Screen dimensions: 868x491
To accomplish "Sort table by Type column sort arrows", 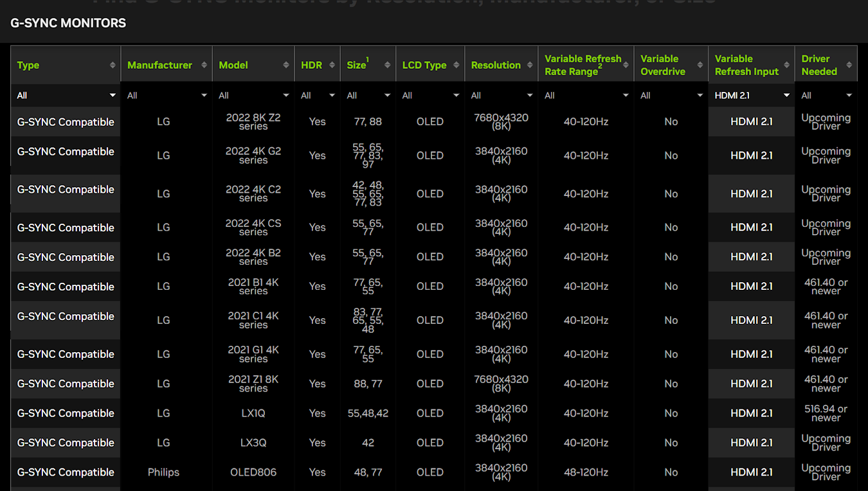I will coord(113,65).
